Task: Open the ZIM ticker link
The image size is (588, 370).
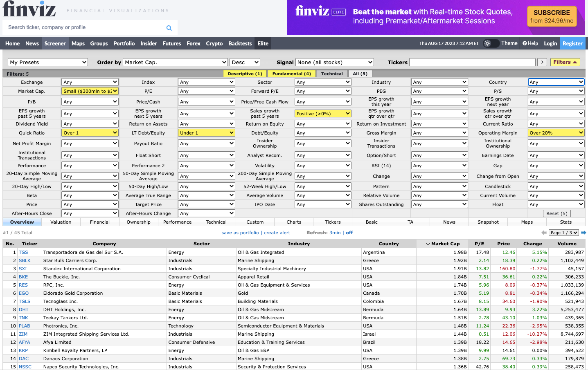Action: (x=23, y=334)
